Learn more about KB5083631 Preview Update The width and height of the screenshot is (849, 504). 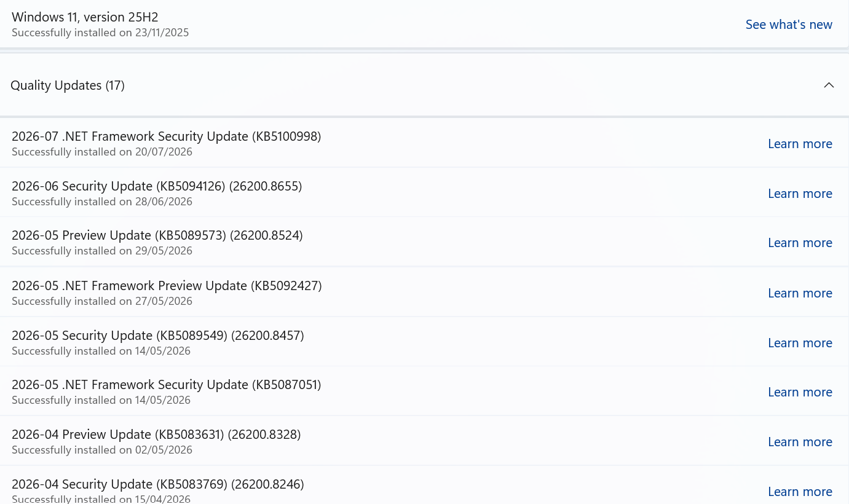click(x=800, y=442)
